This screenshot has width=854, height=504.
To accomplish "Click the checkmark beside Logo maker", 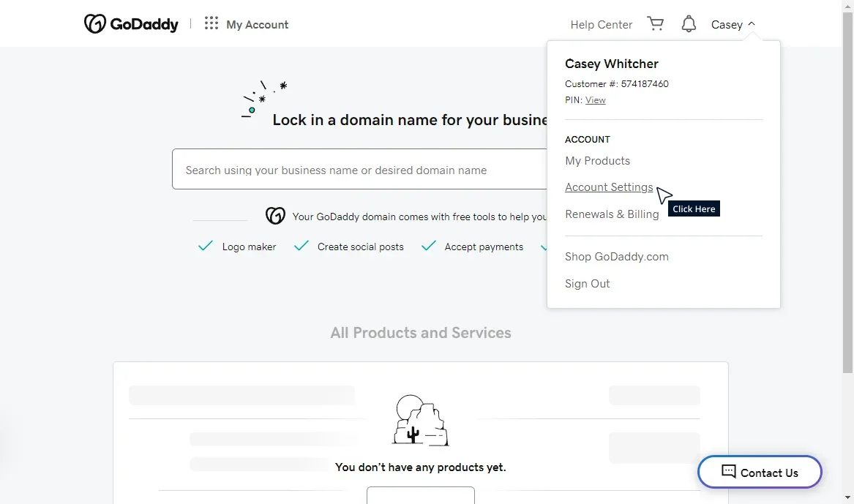I will 206,247.
